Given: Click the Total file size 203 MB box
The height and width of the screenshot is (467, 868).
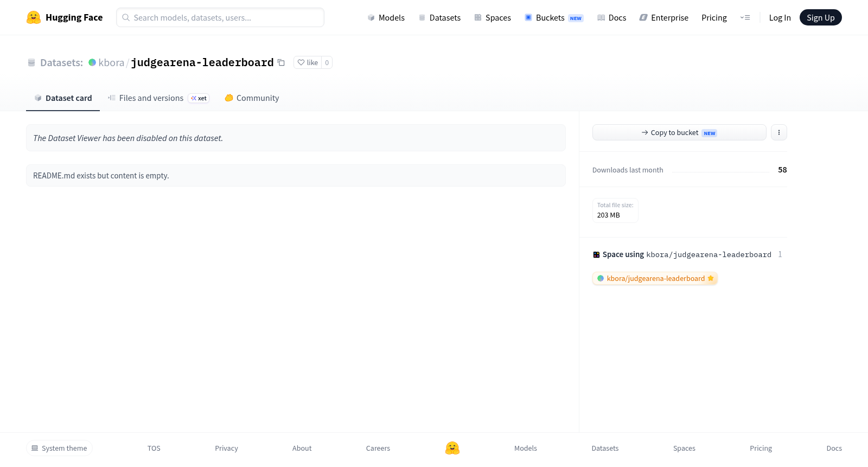Looking at the screenshot, I should (615, 210).
